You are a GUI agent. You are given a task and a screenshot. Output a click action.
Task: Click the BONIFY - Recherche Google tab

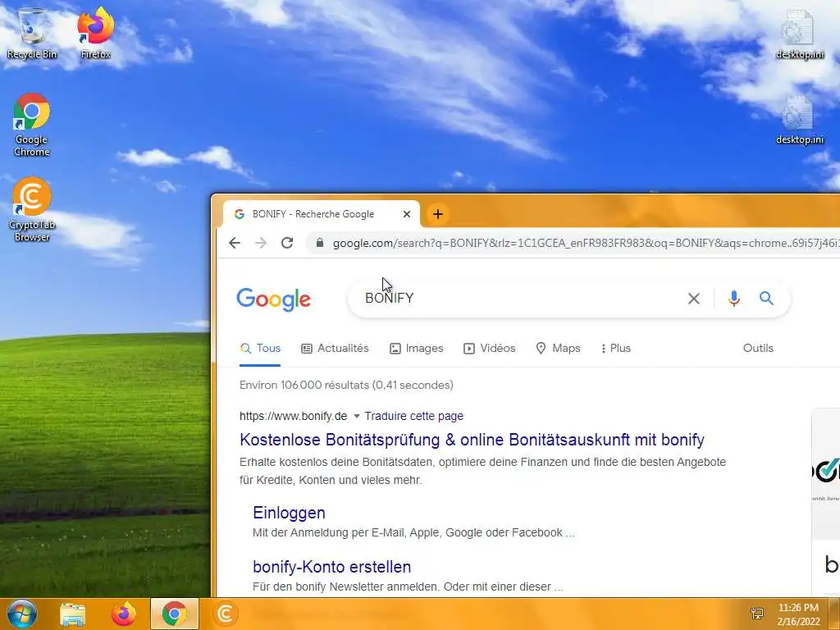pos(321,214)
